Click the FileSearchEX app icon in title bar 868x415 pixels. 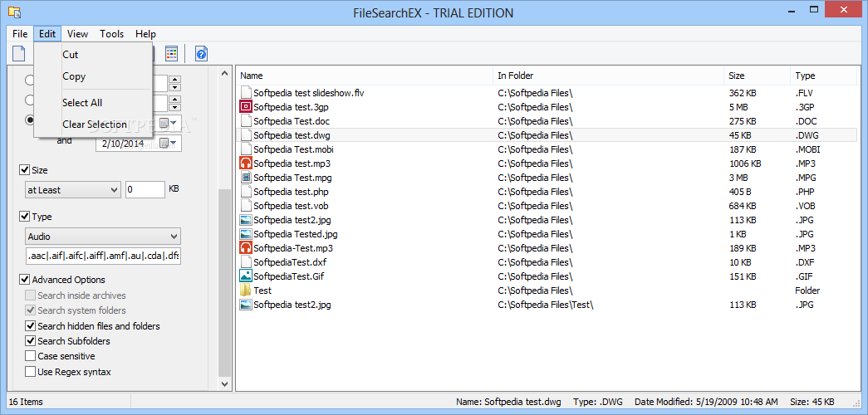[14, 12]
